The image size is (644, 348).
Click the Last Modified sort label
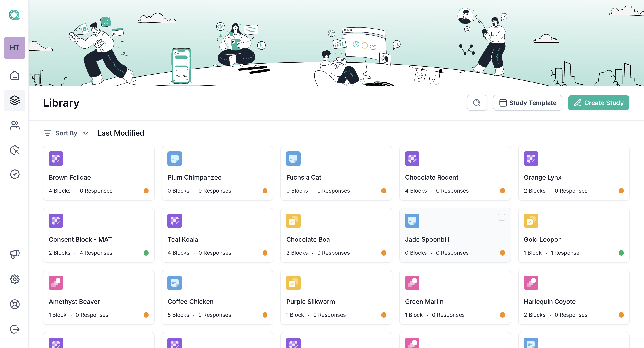(121, 133)
